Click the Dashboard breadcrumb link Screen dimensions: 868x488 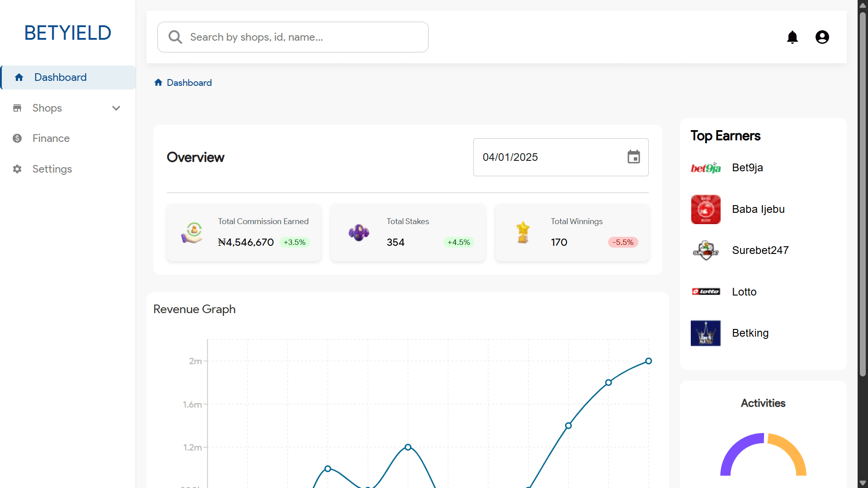189,83
